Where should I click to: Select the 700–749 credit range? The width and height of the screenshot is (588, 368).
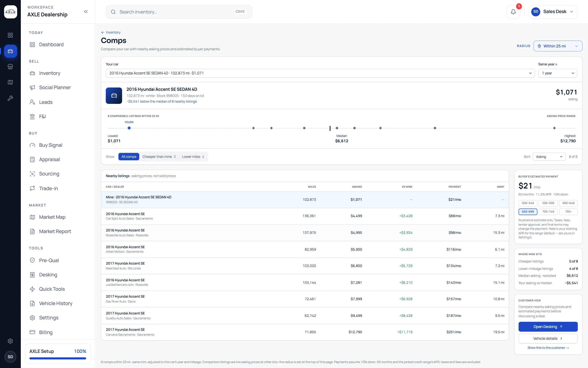[548, 212]
